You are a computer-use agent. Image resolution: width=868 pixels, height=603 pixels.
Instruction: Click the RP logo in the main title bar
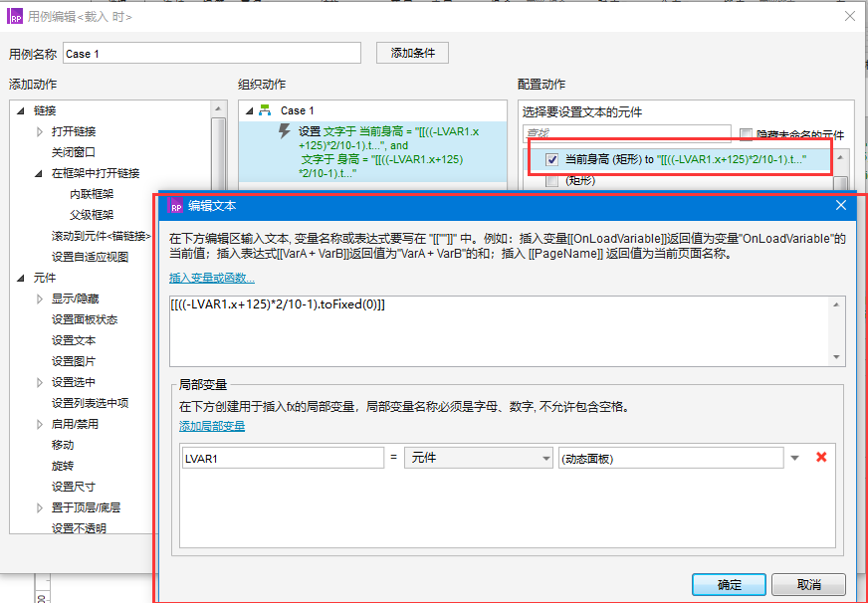coord(14,16)
